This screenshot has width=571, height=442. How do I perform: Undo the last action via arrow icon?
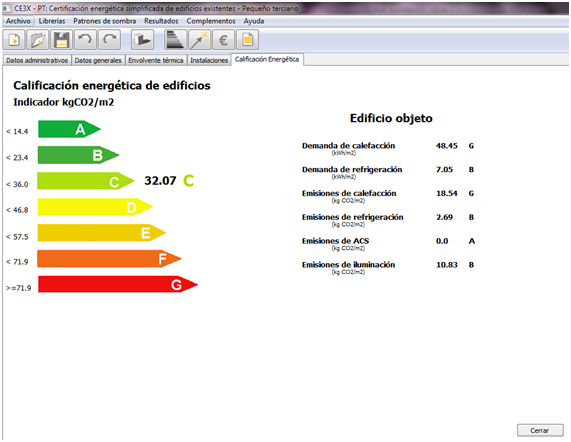(86, 39)
